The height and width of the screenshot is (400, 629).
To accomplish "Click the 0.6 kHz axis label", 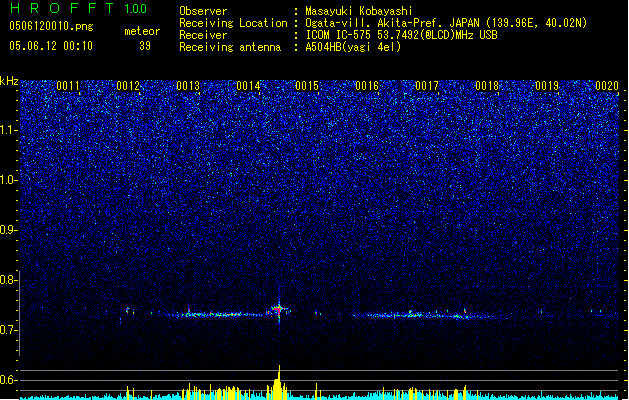I will tap(8, 380).
